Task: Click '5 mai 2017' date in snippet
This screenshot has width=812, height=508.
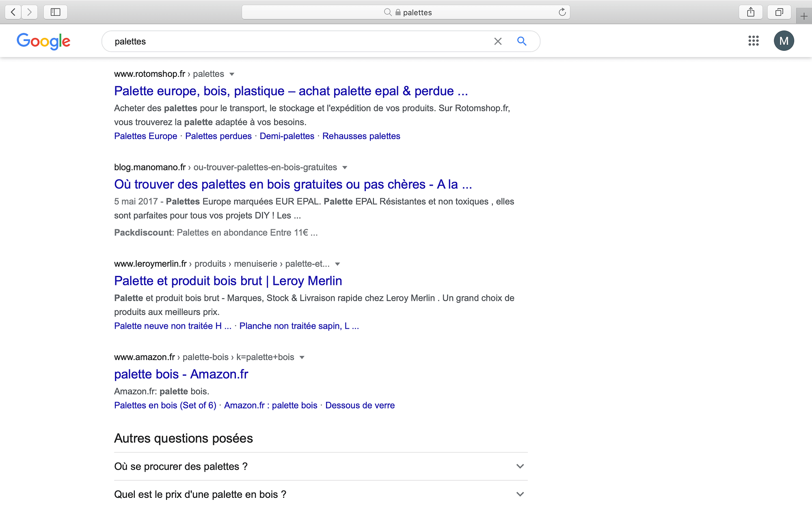Action: (x=136, y=202)
